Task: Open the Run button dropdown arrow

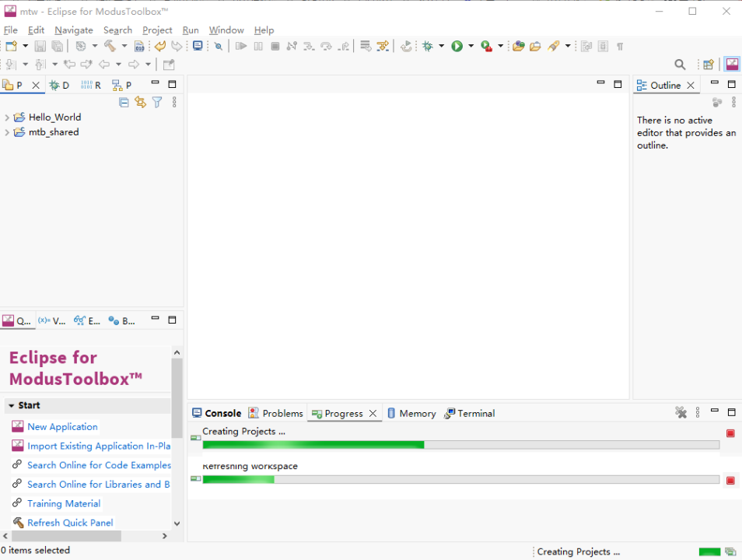Action: [471, 46]
